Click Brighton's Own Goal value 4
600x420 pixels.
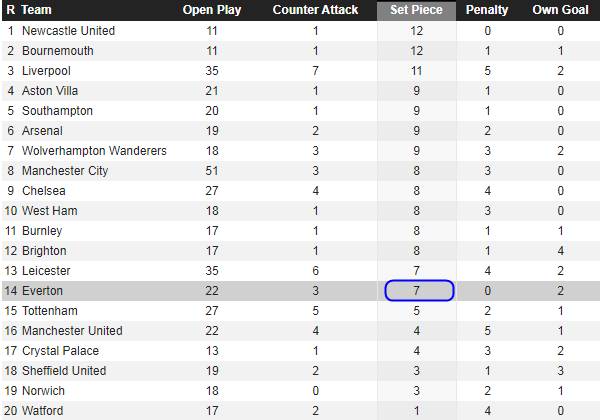(560, 251)
